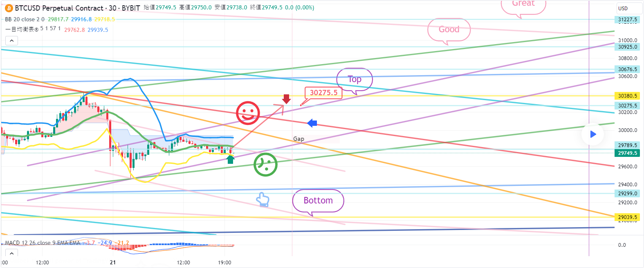Select the blue left arrow marker
The width and height of the screenshot is (644, 268).
point(312,123)
